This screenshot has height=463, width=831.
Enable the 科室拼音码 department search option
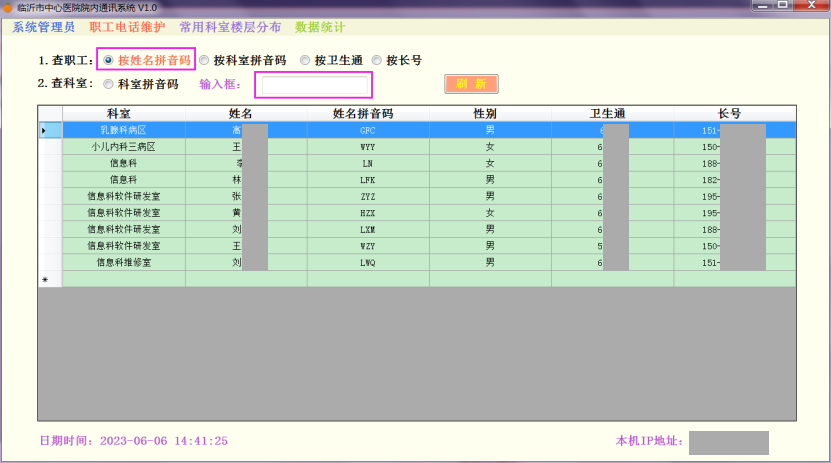(x=108, y=84)
